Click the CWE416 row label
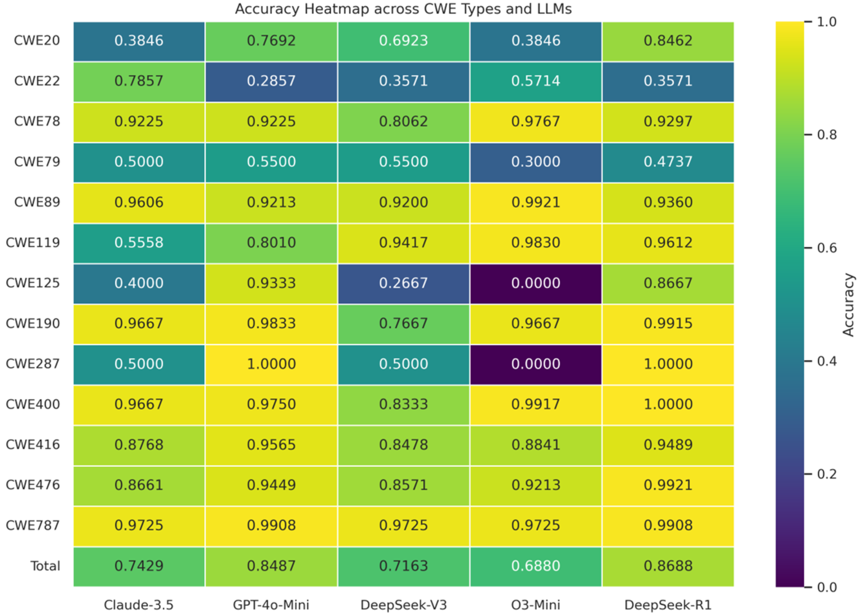The image size is (861, 616). 33,445
